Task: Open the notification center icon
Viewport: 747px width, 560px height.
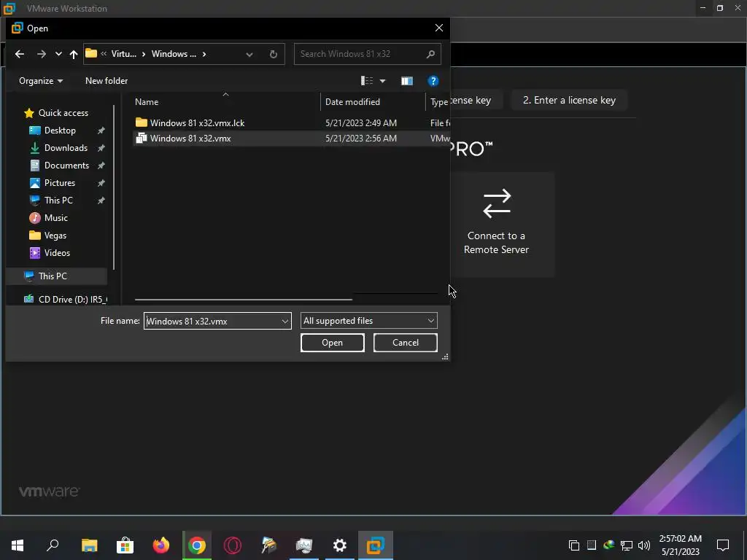Action: 723,545
